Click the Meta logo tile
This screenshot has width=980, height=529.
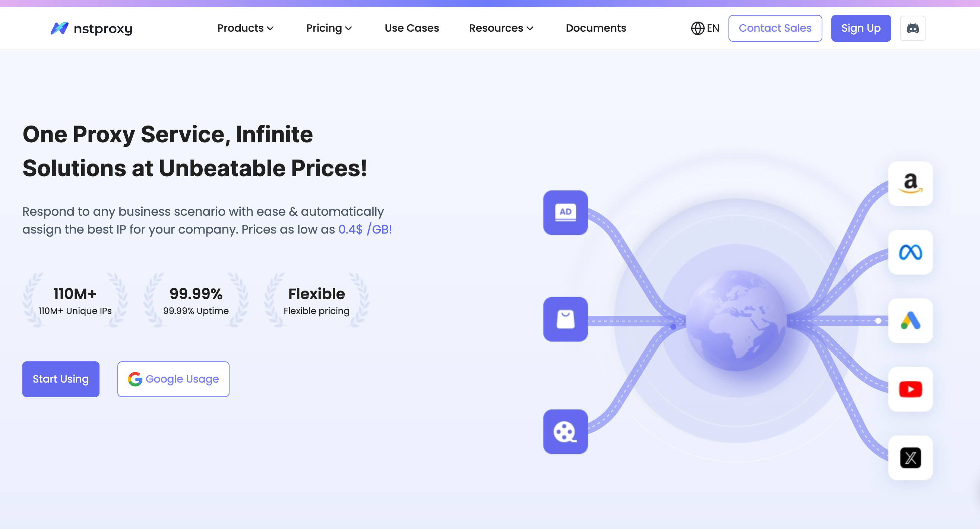click(910, 252)
